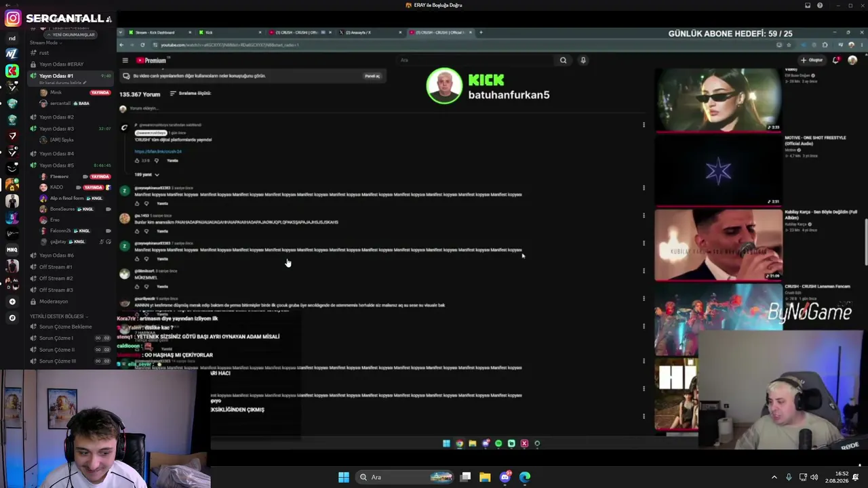The height and width of the screenshot is (488, 868).
Task: Open the Sıralama ölçütü sort dropdown
Action: click(191, 94)
